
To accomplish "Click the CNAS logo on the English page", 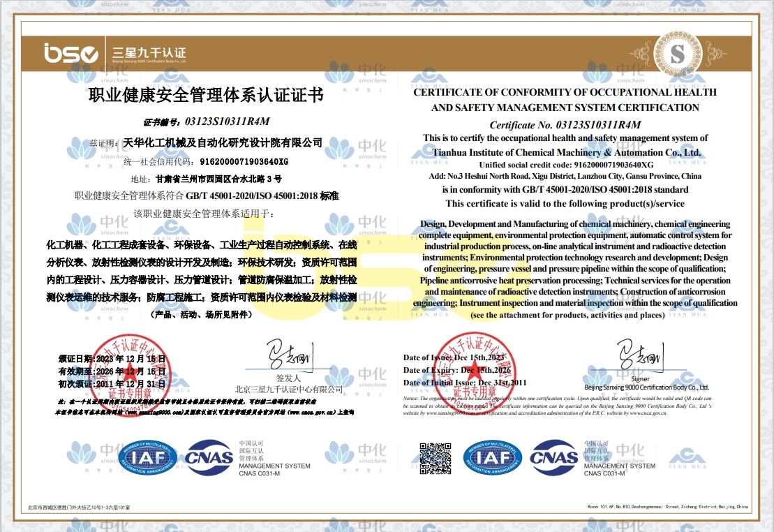I will pos(553,458).
